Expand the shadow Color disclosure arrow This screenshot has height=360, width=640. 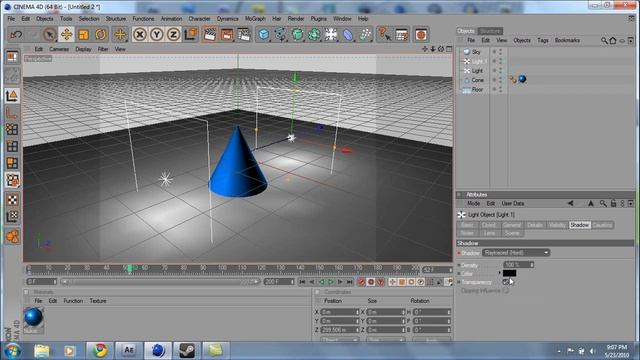[x=500, y=273]
